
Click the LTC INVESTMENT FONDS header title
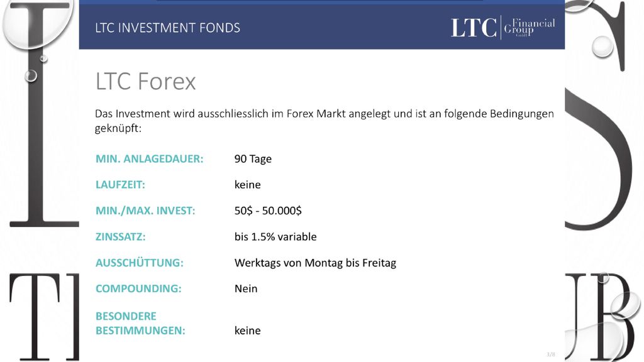click(167, 28)
